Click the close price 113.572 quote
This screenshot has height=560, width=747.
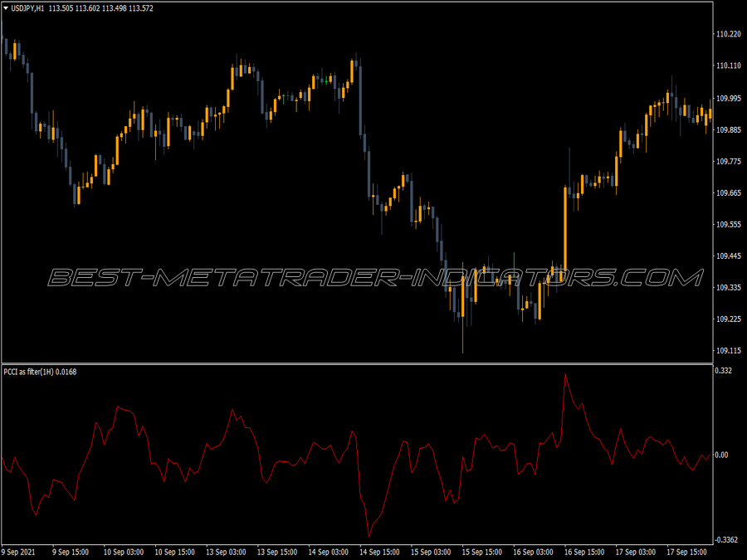point(139,6)
